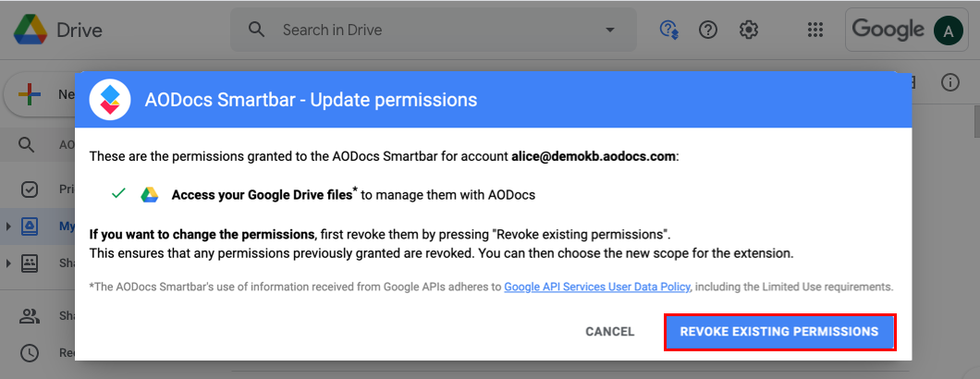
Task: Open the Google apps grid icon
Action: (815, 30)
